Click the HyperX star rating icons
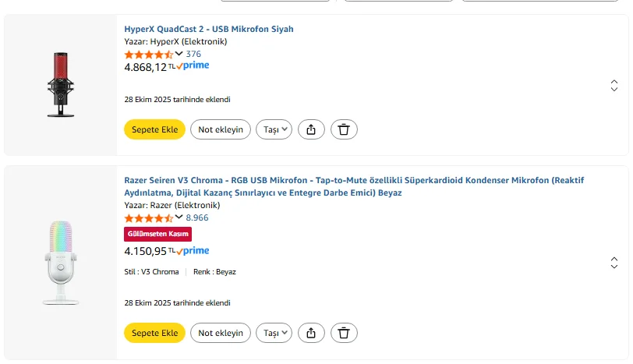This screenshot has width=633, height=364. click(148, 55)
